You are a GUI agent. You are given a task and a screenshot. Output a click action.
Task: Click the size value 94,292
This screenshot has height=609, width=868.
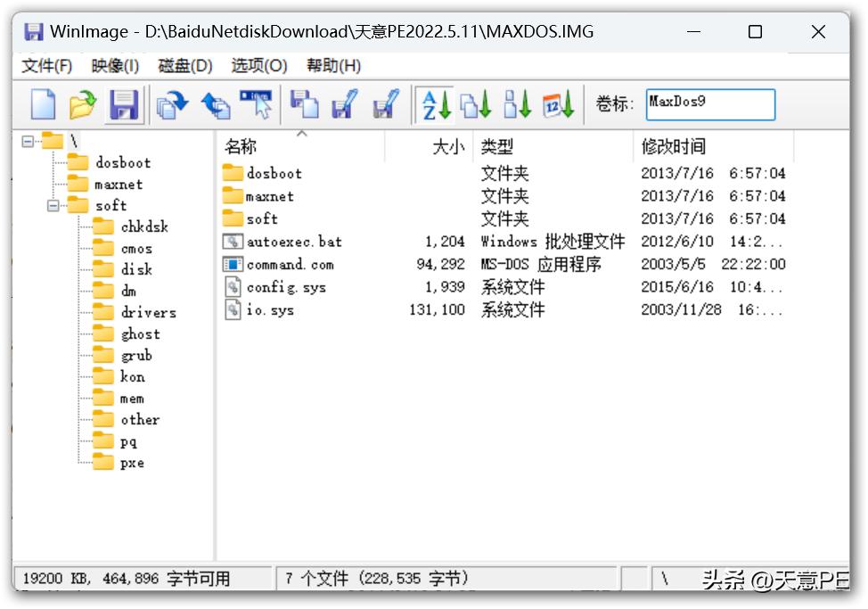point(440,264)
